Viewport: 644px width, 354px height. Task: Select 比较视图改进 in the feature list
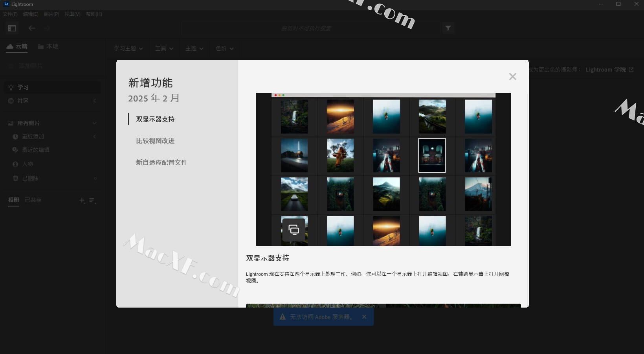point(155,141)
